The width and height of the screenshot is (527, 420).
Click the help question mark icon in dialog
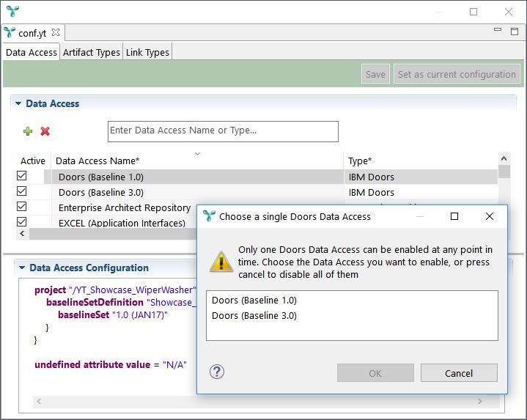[x=216, y=372]
